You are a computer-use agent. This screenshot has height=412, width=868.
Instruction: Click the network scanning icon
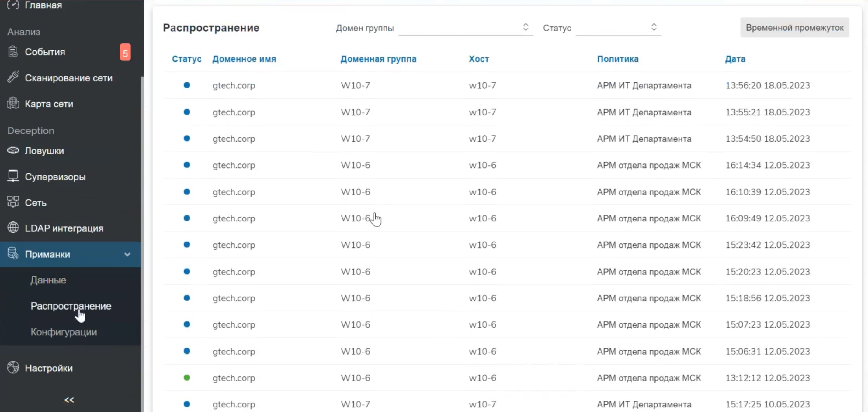(x=13, y=77)
